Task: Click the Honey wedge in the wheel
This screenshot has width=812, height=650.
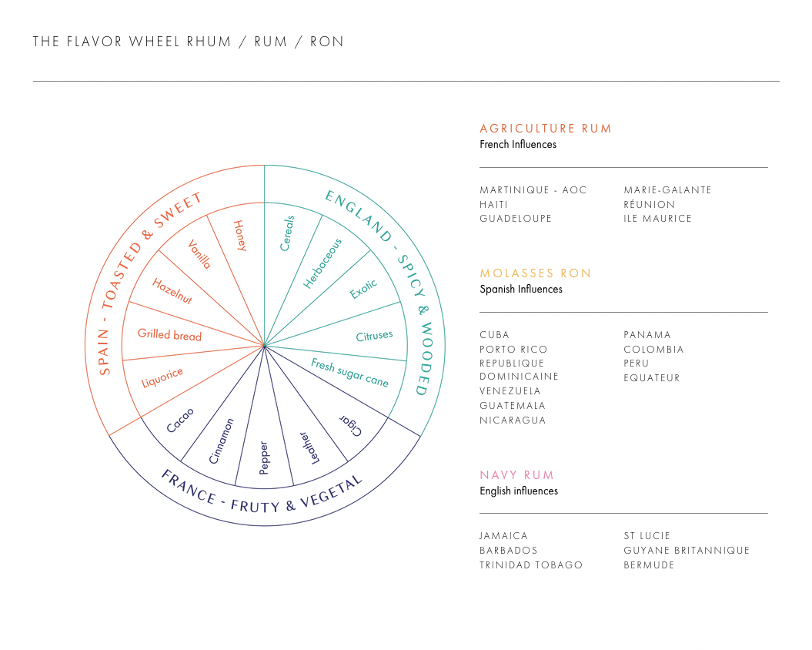Action: (x=240, y=236)
